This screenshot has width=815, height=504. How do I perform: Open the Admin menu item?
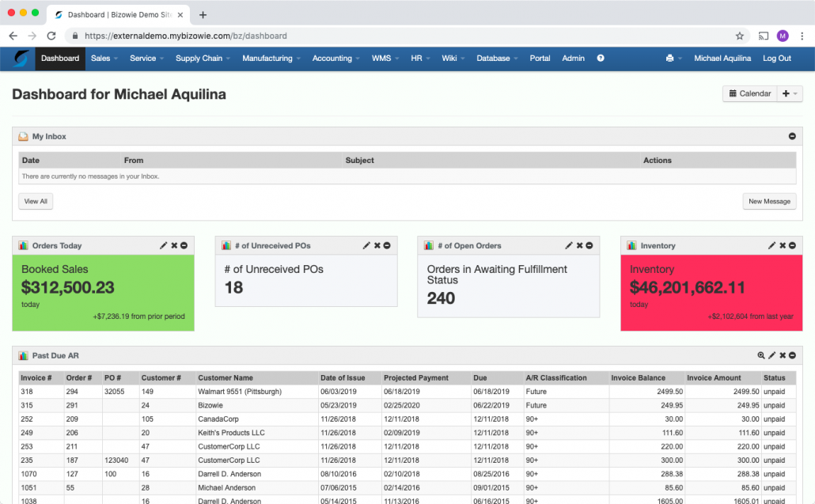[x=573, y=59]
